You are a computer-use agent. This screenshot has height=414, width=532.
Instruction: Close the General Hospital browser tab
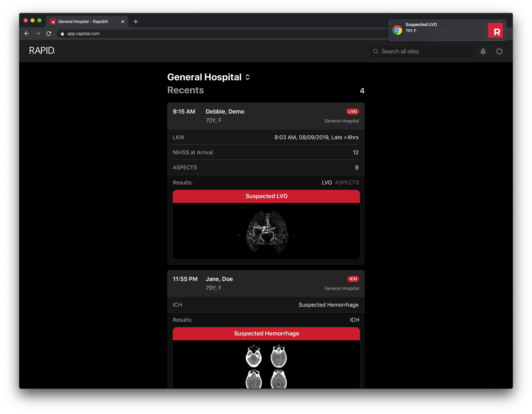click(x=123, y=22)
